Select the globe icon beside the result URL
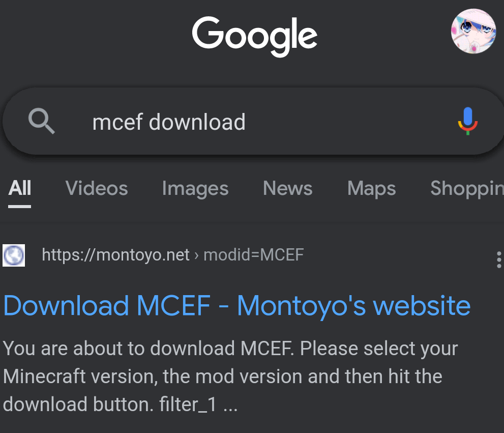Viewport: 504px width, 433px height. (x=13, y=255)
